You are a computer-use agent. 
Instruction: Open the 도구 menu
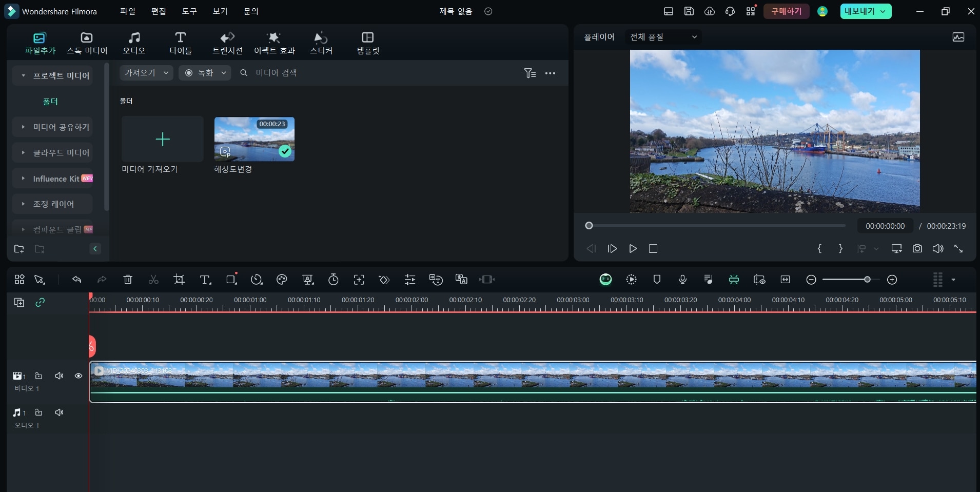pyautogui.click(x=189, y=11)
